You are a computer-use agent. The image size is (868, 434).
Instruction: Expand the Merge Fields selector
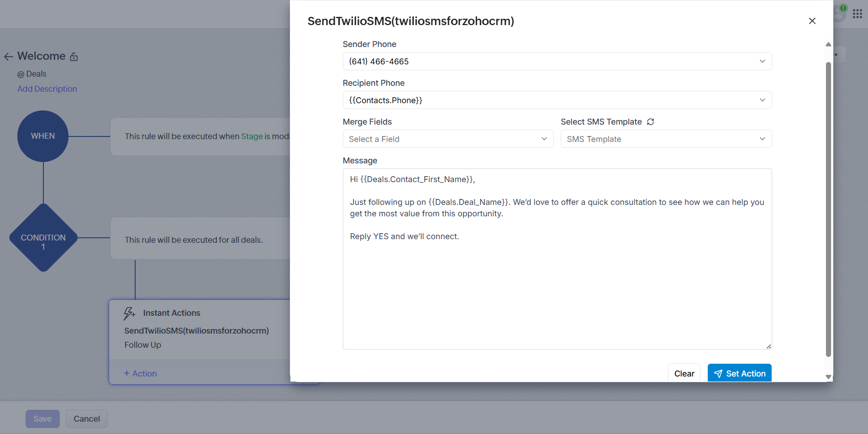(448, 139)
